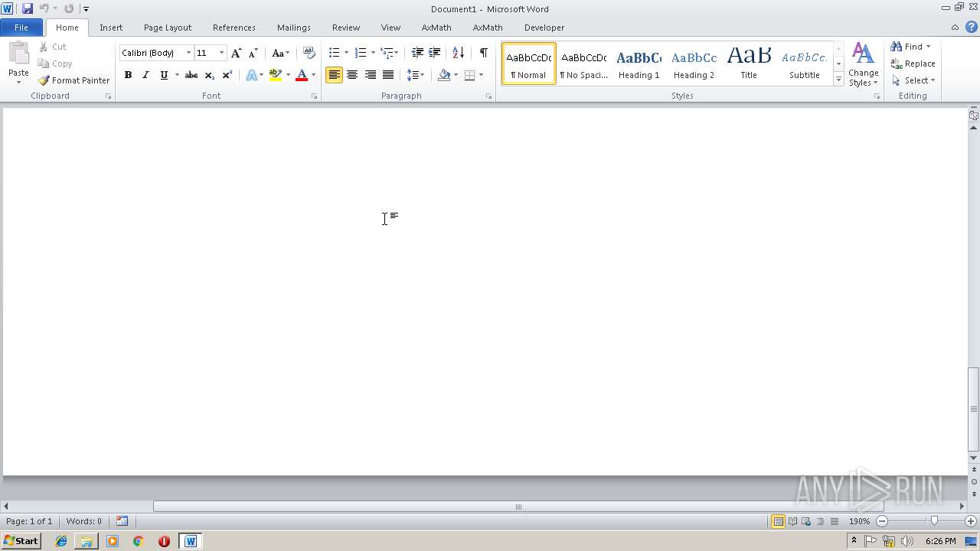Click the Undo icon in the title bar

tap(44, 8)
